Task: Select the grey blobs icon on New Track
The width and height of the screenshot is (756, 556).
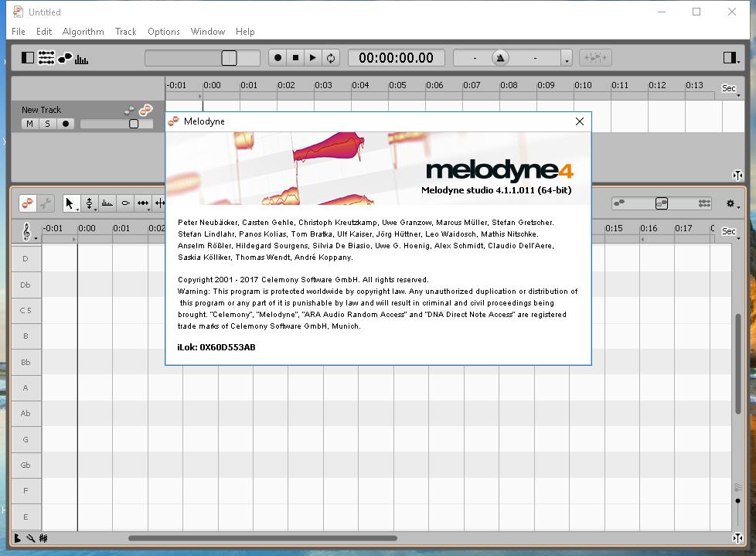Action: [x=129, y=111]
